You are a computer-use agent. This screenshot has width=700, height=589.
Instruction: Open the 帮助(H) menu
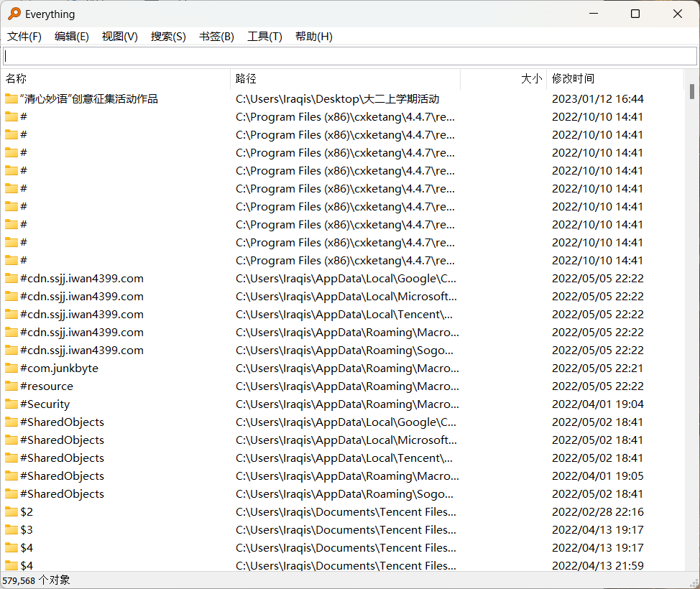click(x=314, y=37)
